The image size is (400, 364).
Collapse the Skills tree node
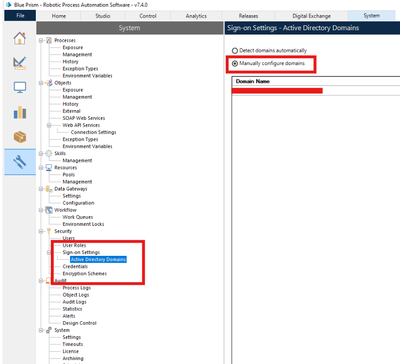[x=41, y=153]
